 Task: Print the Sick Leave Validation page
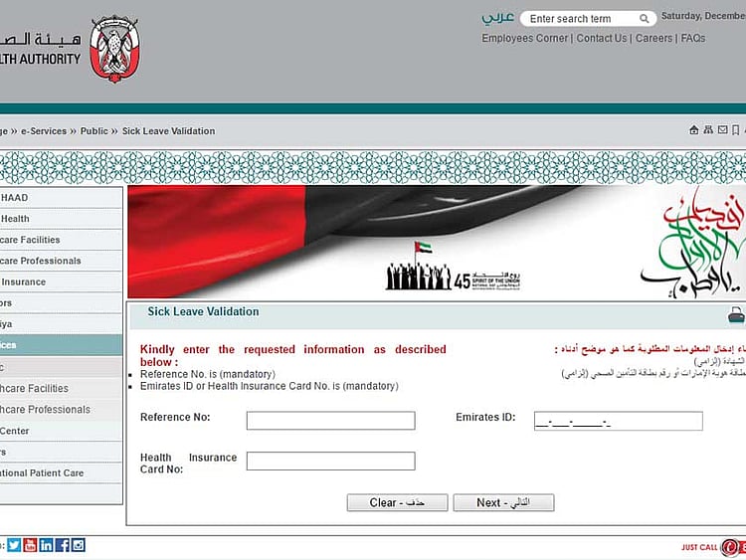click(x=736, y=315)
